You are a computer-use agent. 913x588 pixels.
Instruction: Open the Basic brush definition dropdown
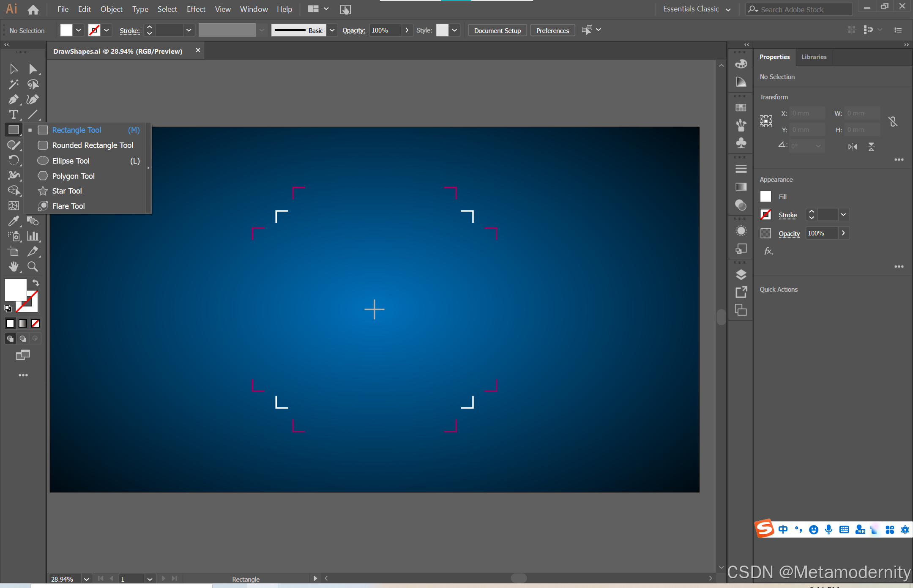(332, 30)
